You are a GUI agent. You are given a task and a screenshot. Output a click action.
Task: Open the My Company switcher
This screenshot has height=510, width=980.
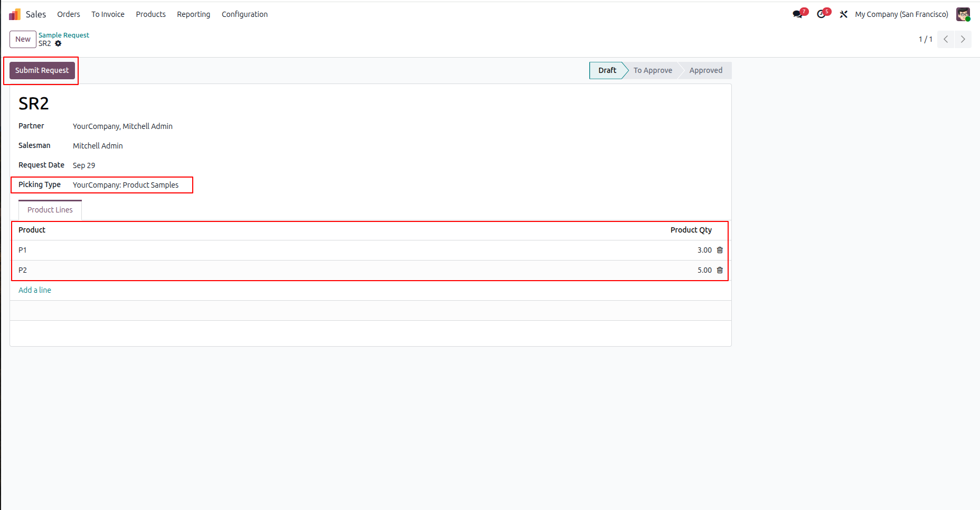point(901,14)
